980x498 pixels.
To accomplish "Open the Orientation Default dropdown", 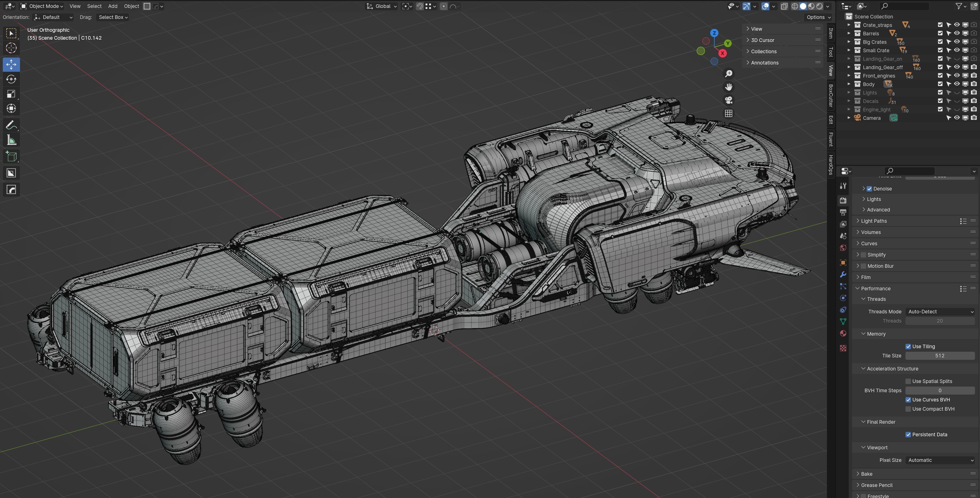I will pos(53,17).
